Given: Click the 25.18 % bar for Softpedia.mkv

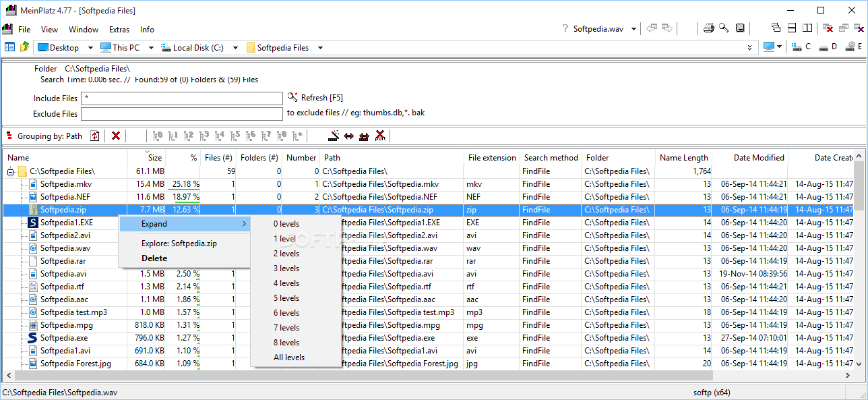Looking at the screenshot, I should pos(183,184).
